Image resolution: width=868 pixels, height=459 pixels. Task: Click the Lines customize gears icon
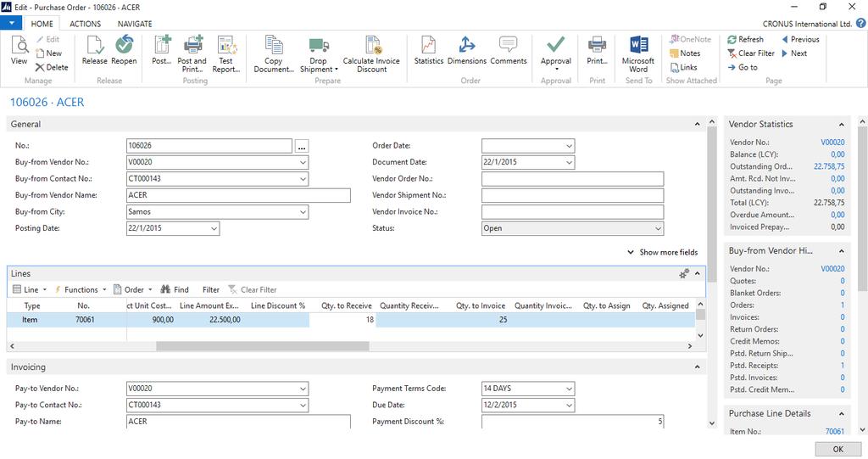pyautogui.click(x=684, y=273)
